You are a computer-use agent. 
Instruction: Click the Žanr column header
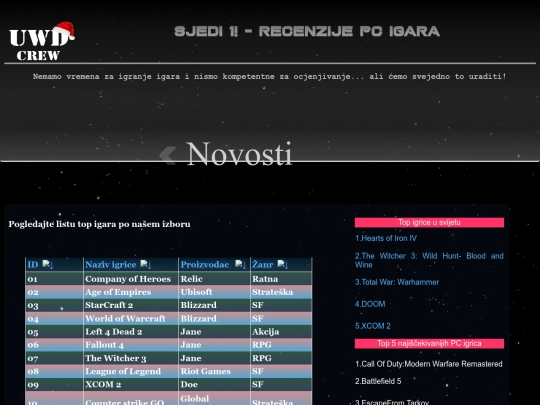281,264
